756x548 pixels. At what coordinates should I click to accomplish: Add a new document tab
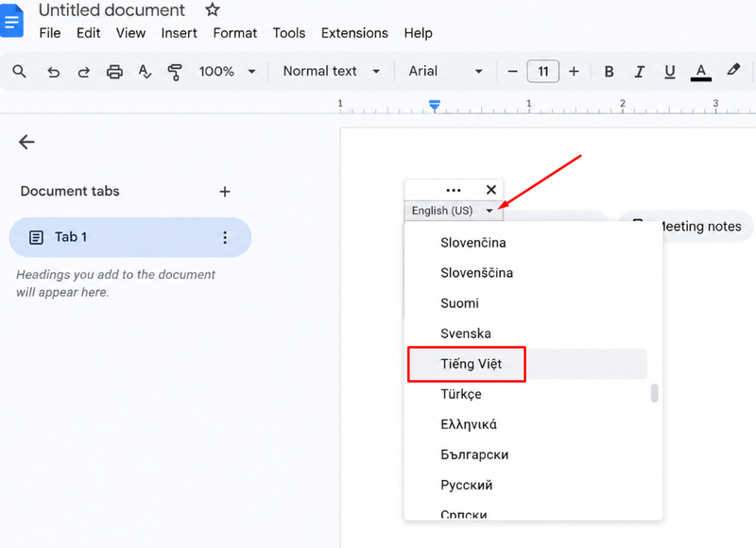pyautogui.click(x=225, y=192)
